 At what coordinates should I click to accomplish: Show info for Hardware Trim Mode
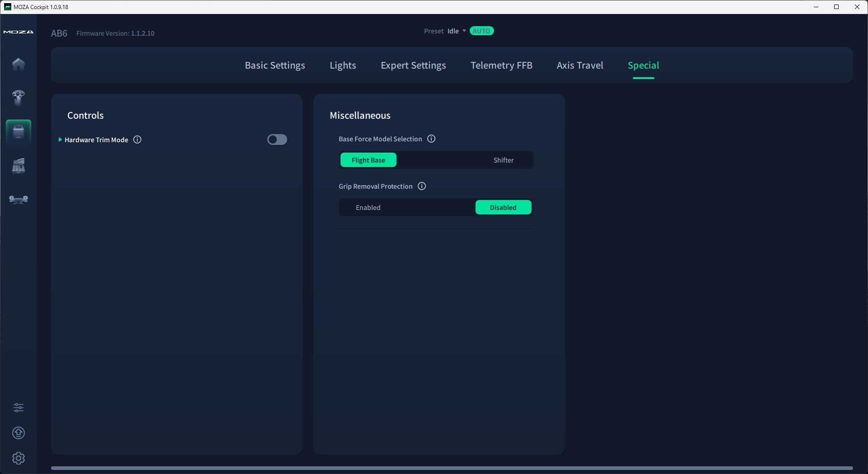click(137, 139)
